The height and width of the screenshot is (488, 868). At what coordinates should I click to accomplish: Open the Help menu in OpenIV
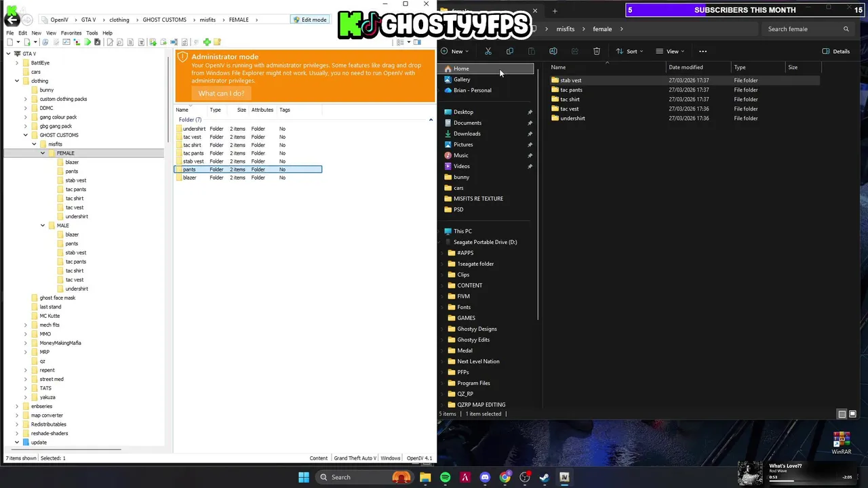point(107,33)
